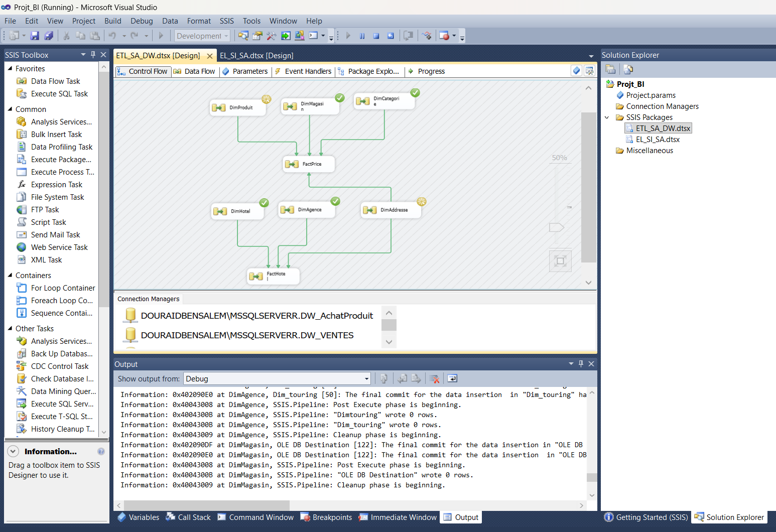Toggle auto-hide pin on Output panel
Viewport: 776px width, 532px height.
(581, 364)
